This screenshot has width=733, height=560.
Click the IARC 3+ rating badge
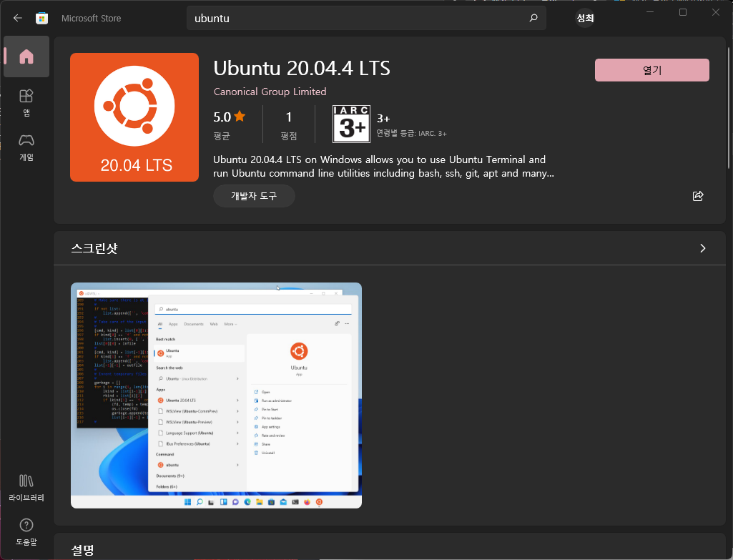point(352,124)
